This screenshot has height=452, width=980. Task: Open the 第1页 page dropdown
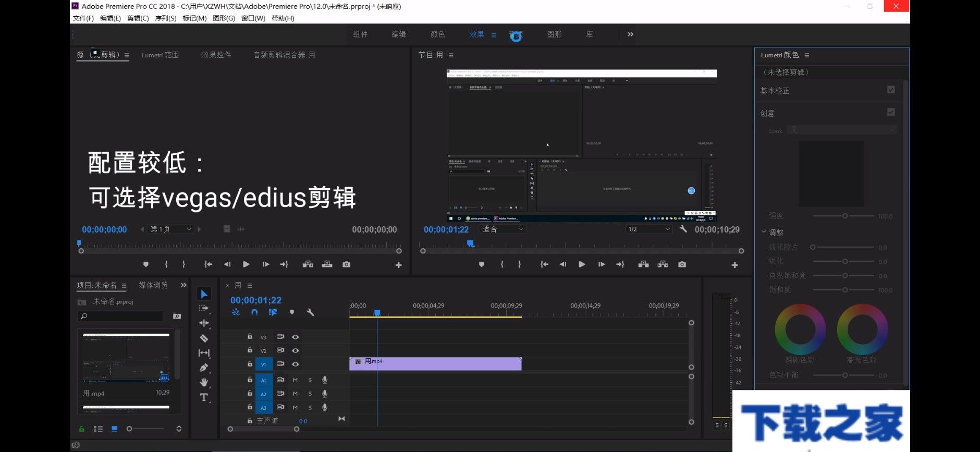coord(171,229)
